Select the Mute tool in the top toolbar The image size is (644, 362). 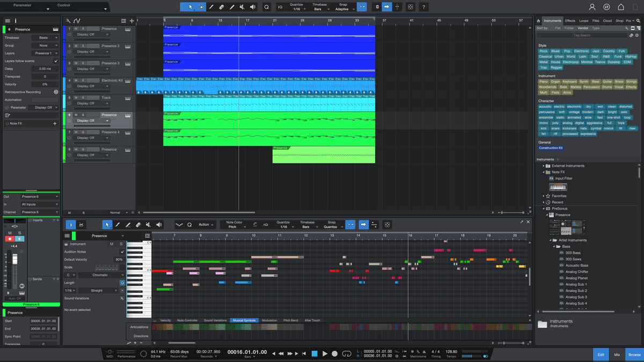242,7
